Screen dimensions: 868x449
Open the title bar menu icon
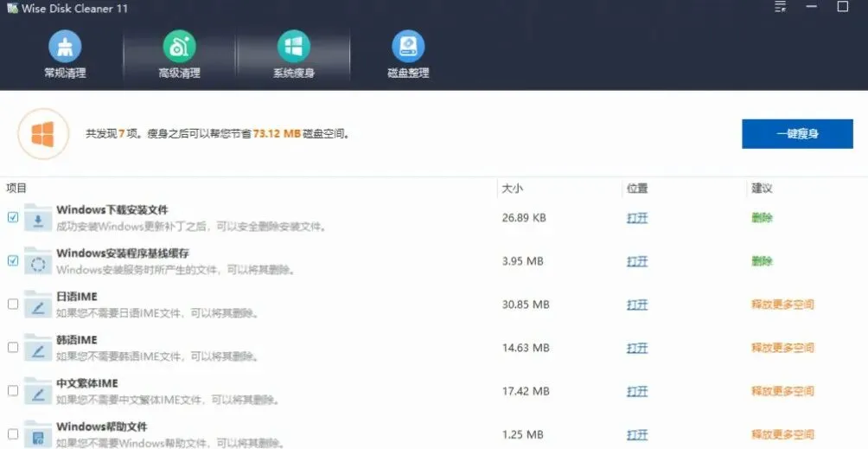[x=781, y=7]
